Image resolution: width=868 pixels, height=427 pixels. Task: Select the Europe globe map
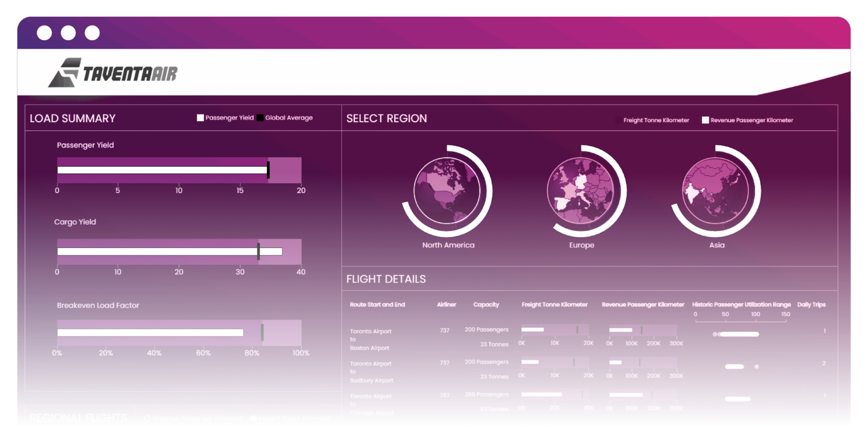tap(580, 190)
